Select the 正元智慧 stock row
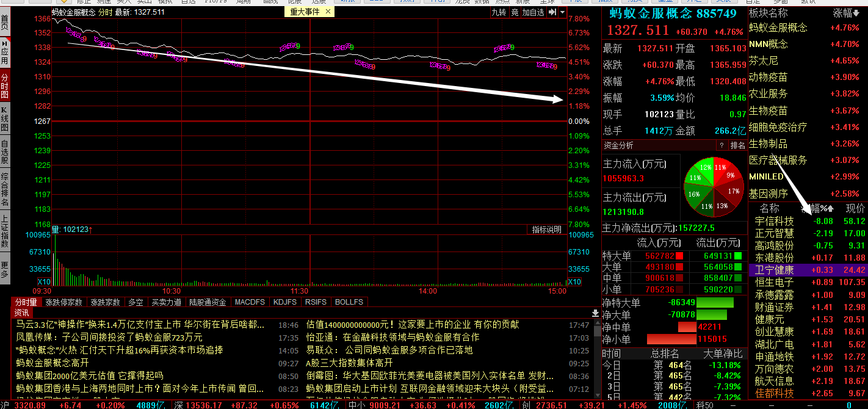 [808, 233]
